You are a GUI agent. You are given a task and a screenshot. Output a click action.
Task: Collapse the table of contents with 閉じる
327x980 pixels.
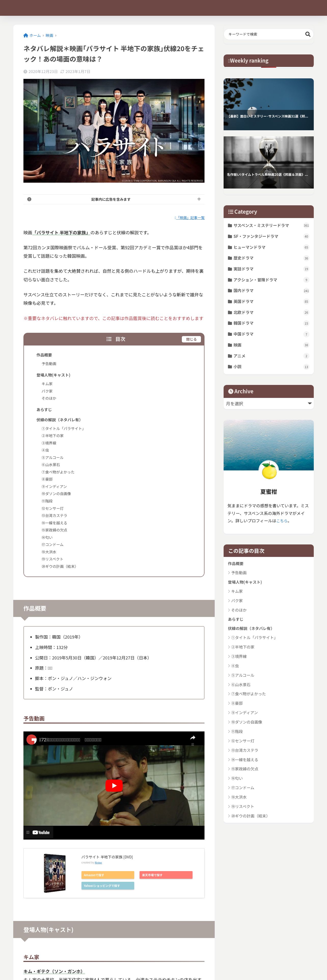[x=191, y=339]
